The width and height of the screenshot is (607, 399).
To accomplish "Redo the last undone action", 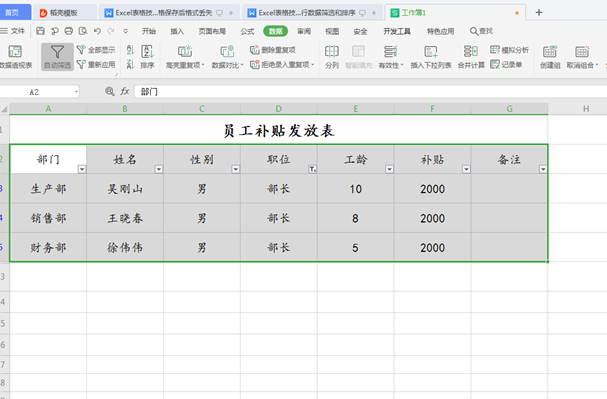I will point(111,31).
